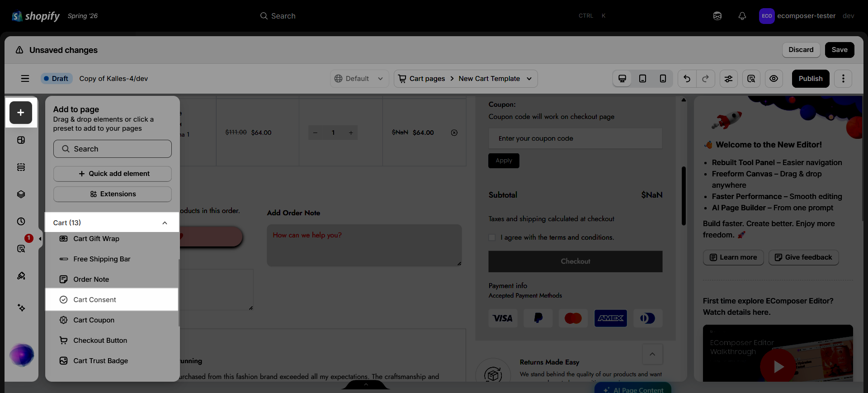Collapse the Cart (13) elements group
Screen dimensions: 868x393
(165, 223)
